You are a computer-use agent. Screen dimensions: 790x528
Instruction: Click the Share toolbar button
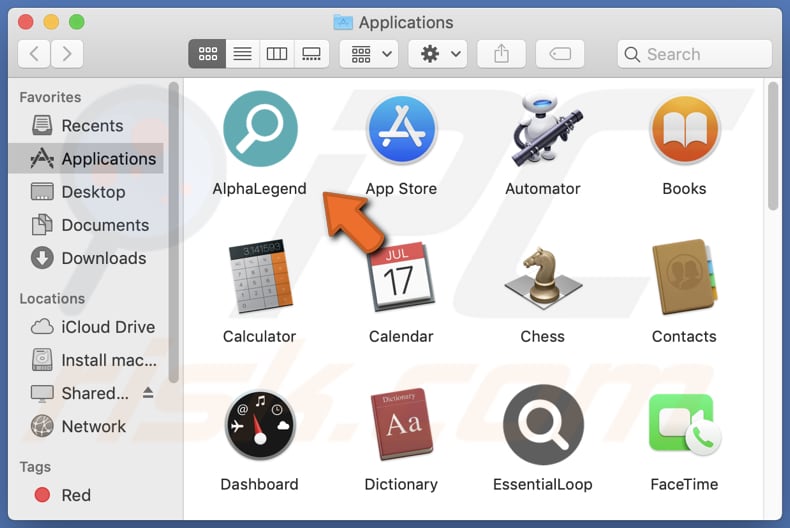click(x=501, y=54)
